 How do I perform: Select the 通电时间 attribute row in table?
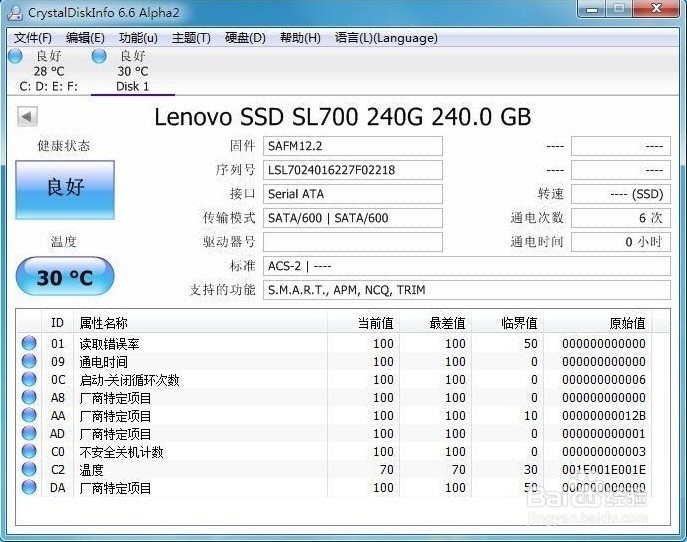pos(333,361)
